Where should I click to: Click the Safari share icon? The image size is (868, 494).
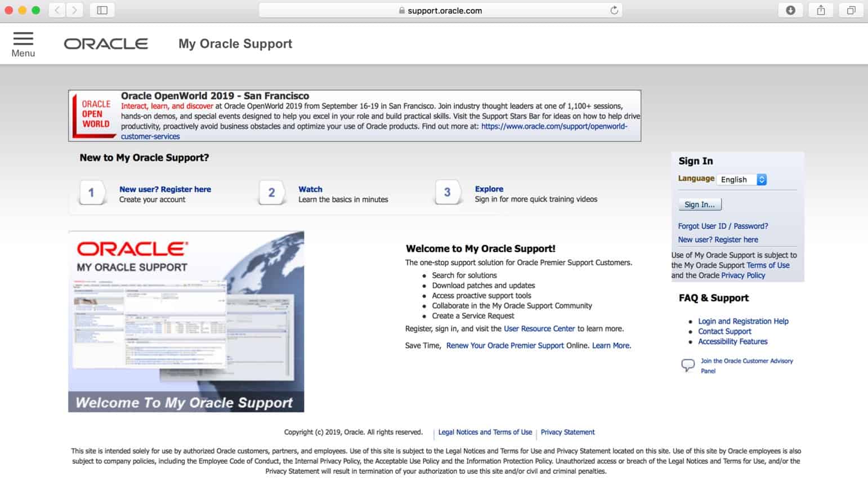[x=821, y=10]
